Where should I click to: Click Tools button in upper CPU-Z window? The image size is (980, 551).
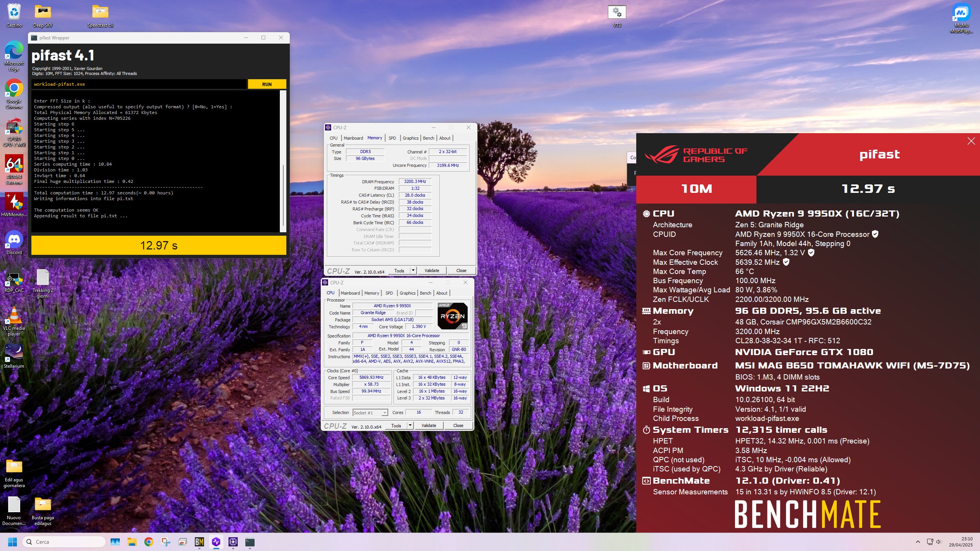click(x=399, y=271)
